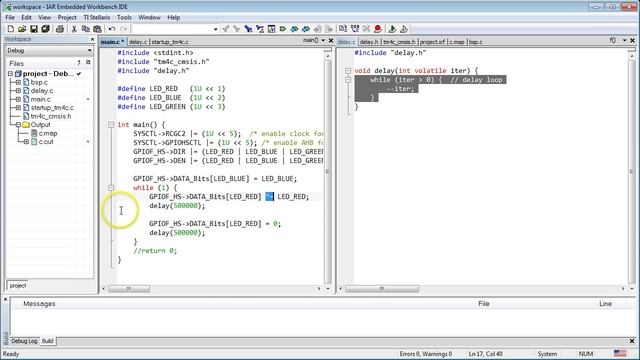
Task: Click the Navigate Forward toolbar icon
Action: 329,29
